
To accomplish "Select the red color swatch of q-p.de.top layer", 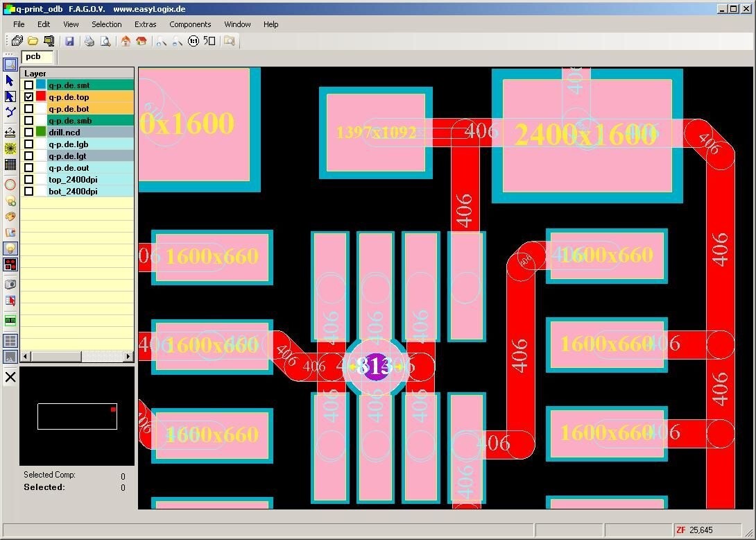I will click(x=41, y=96).
